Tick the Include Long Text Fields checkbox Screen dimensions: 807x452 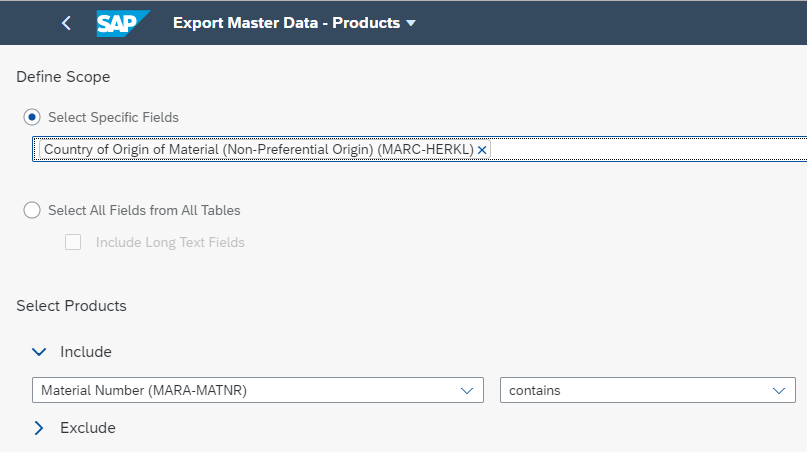[x=73, y=242]
